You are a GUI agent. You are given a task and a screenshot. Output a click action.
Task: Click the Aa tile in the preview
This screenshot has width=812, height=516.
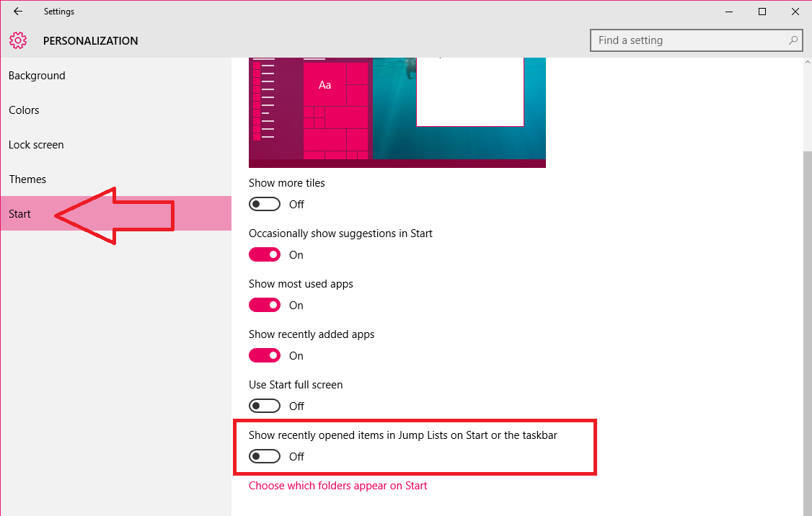325,84
